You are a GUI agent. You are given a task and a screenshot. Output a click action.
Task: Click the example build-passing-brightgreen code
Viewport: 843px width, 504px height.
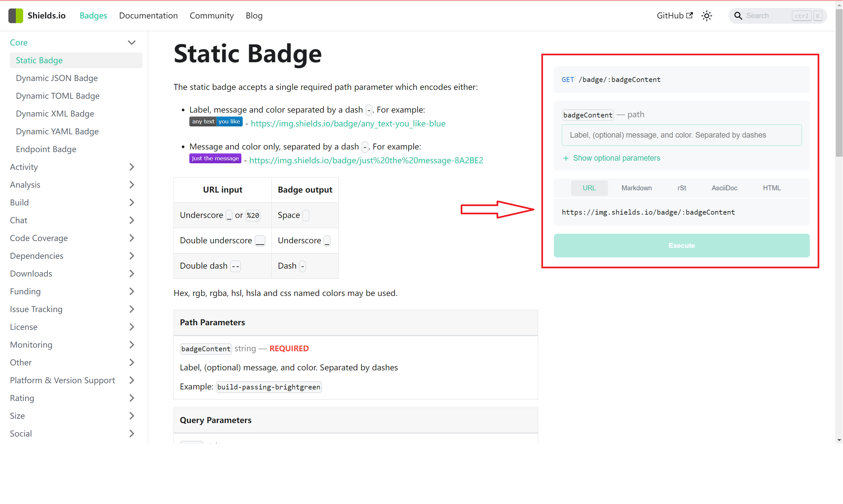pyautogui.click(x=269, y=387)
